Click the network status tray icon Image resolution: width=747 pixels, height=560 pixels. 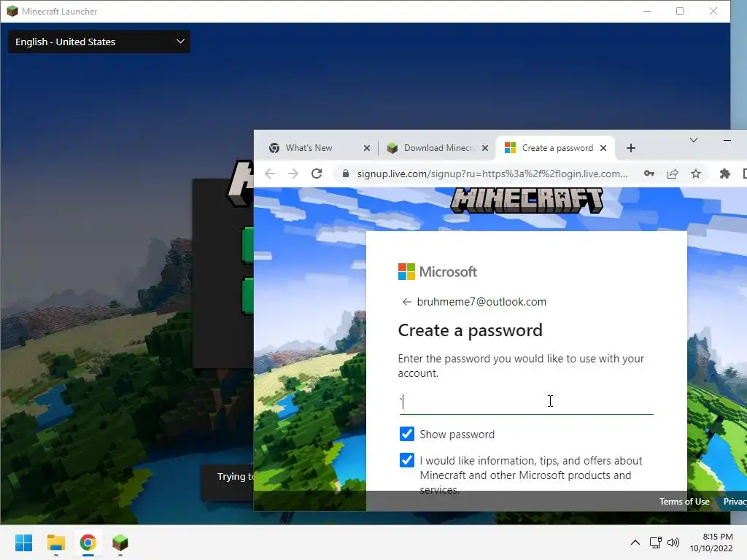656,542
